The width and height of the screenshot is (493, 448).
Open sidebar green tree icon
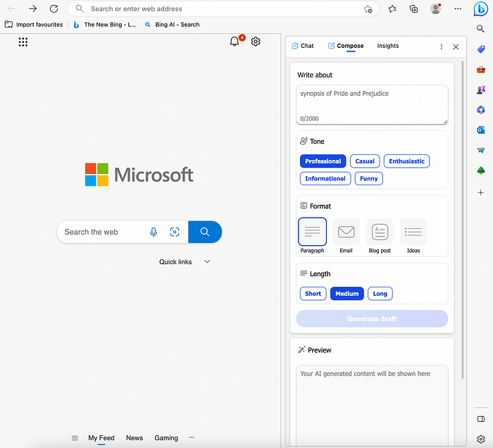click(x=481, y=170)
